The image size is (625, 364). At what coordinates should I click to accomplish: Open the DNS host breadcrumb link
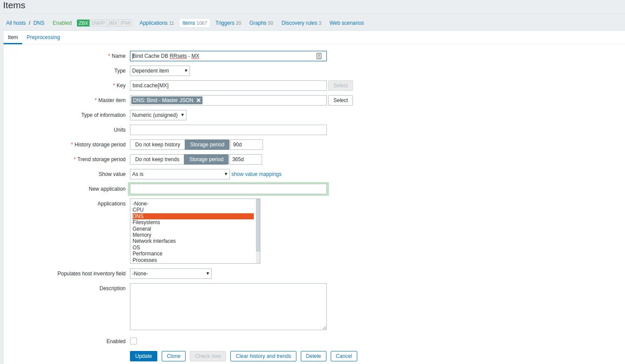tap(39, 23)
